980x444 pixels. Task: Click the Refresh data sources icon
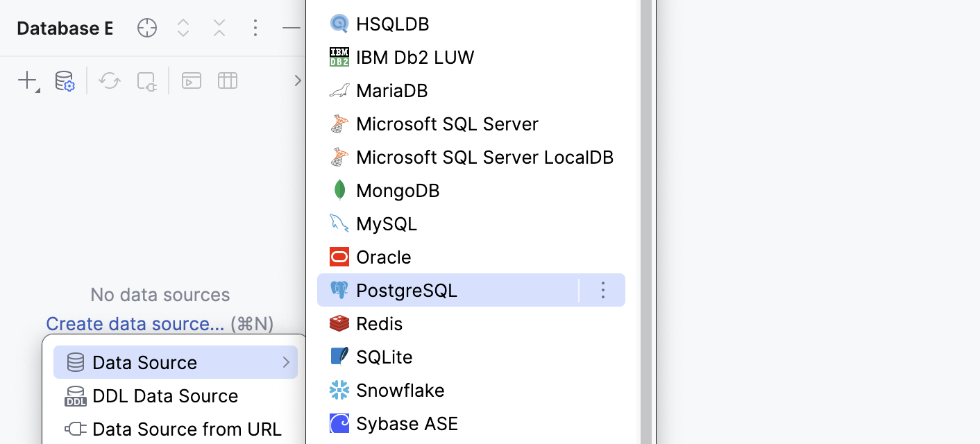pos(109,80)
